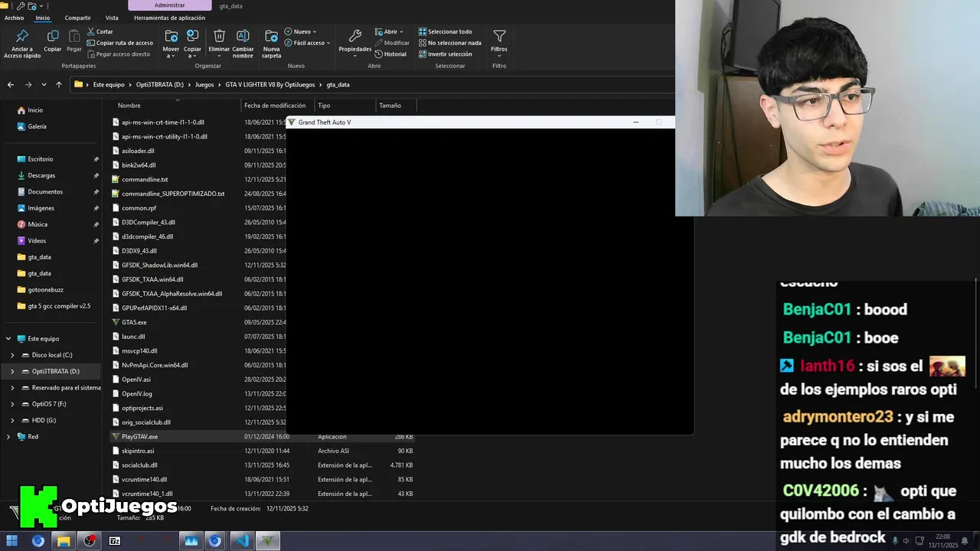Screen dimensions: 980x551
Task: Select skipintro.asi file
Action: tap(138, 451)
